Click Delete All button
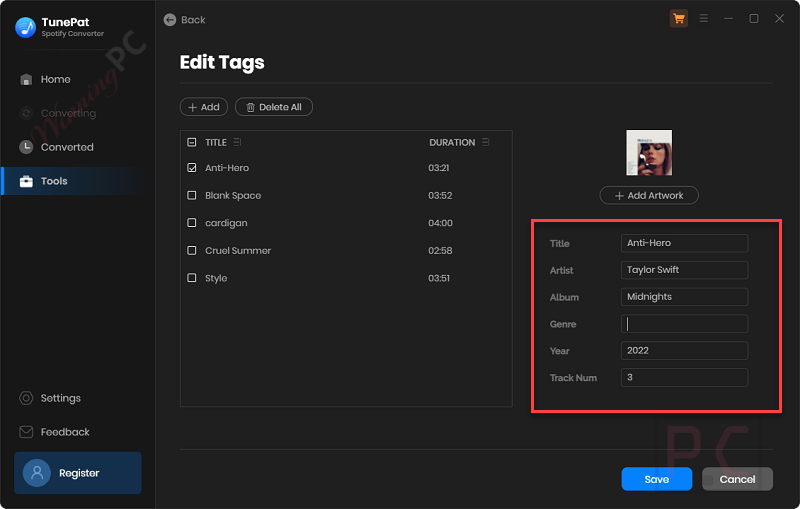Image resolution: width=800 pixels, height=509 pixels. (x=274, y=107)
